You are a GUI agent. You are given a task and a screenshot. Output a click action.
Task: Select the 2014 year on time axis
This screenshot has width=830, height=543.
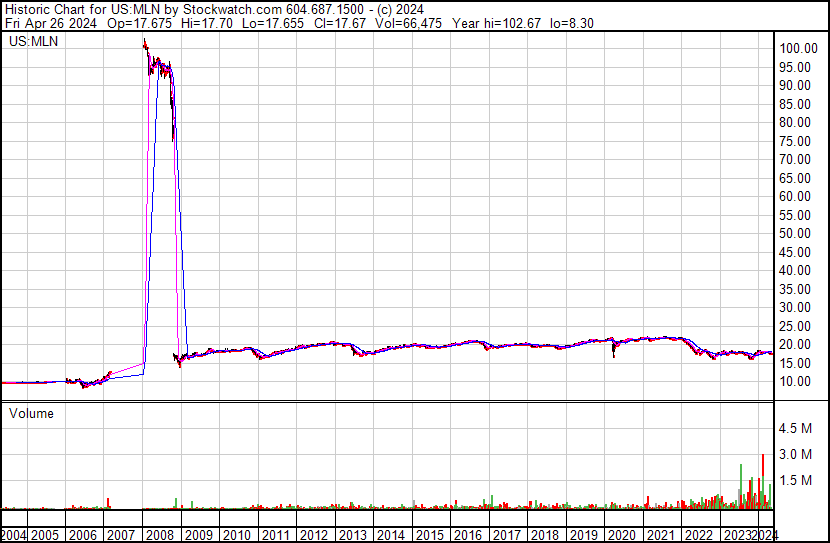pyautogui.click(x=391, y=535)
